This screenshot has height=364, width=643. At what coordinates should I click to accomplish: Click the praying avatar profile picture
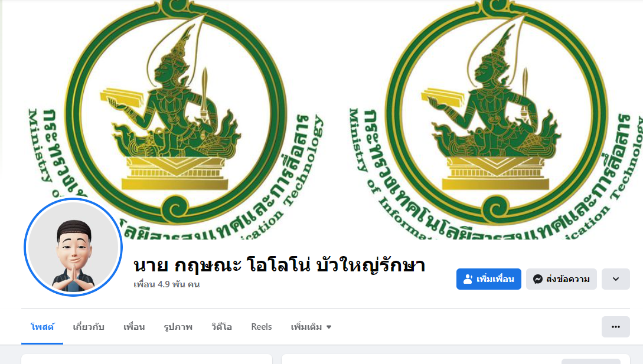[x=73, y=247]
